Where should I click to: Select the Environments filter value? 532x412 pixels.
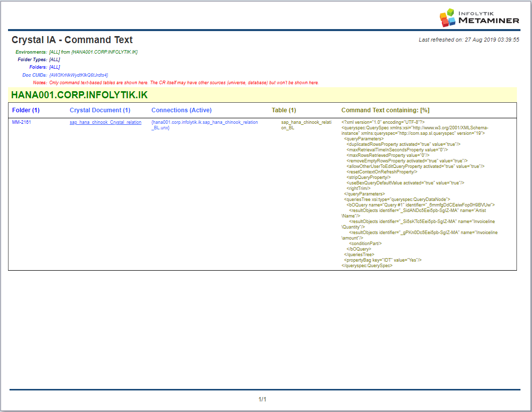[93, 52]
